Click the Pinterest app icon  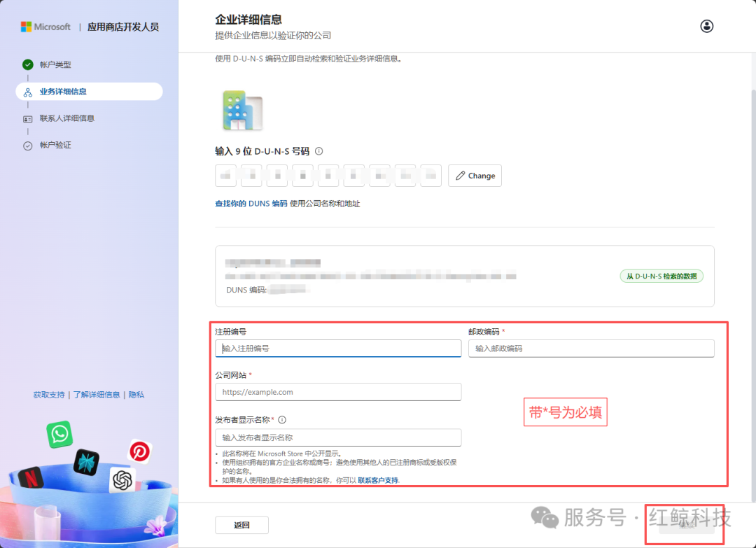[x=140, y=451]
